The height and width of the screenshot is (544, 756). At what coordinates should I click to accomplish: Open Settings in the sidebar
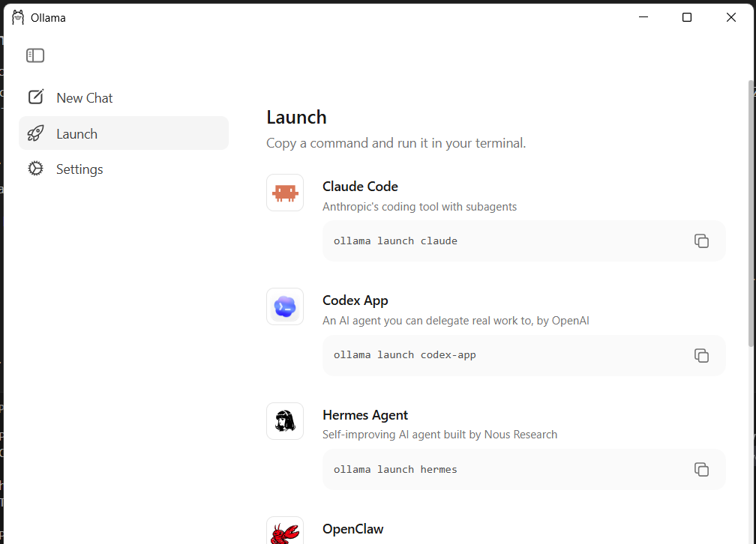[124, 169]
